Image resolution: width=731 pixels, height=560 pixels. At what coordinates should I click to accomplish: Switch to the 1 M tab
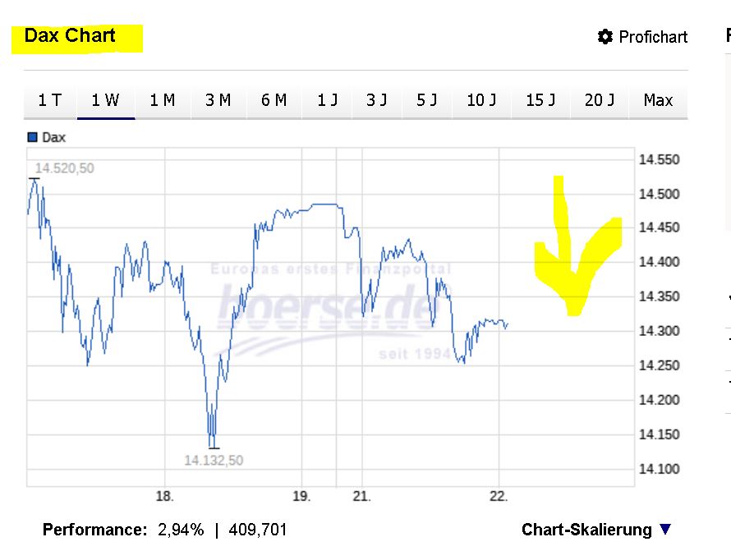point(163,100)
